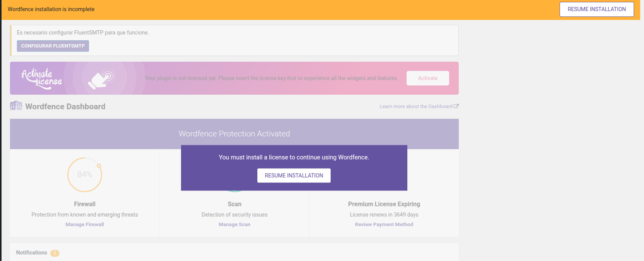Open the Manage Firewall link
This screenshot has height=261, width=644.
click(85, 225)
